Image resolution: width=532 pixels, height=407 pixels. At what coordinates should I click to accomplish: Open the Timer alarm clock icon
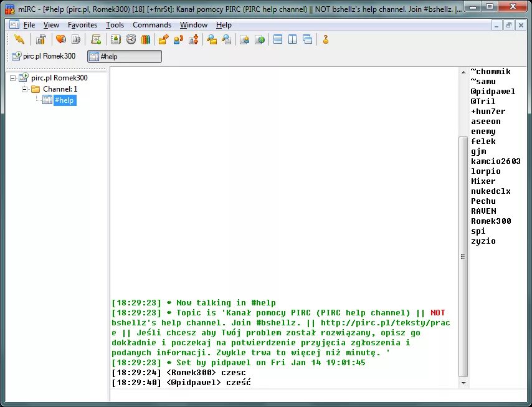coord(131,40)
